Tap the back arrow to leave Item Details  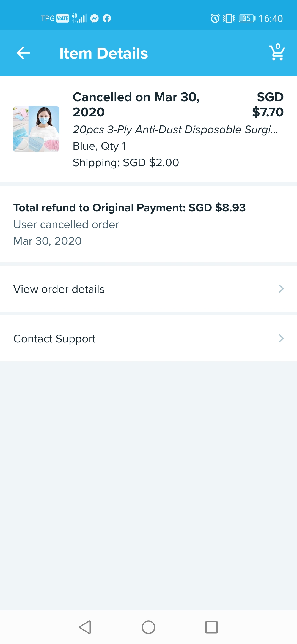pos(23,53)
